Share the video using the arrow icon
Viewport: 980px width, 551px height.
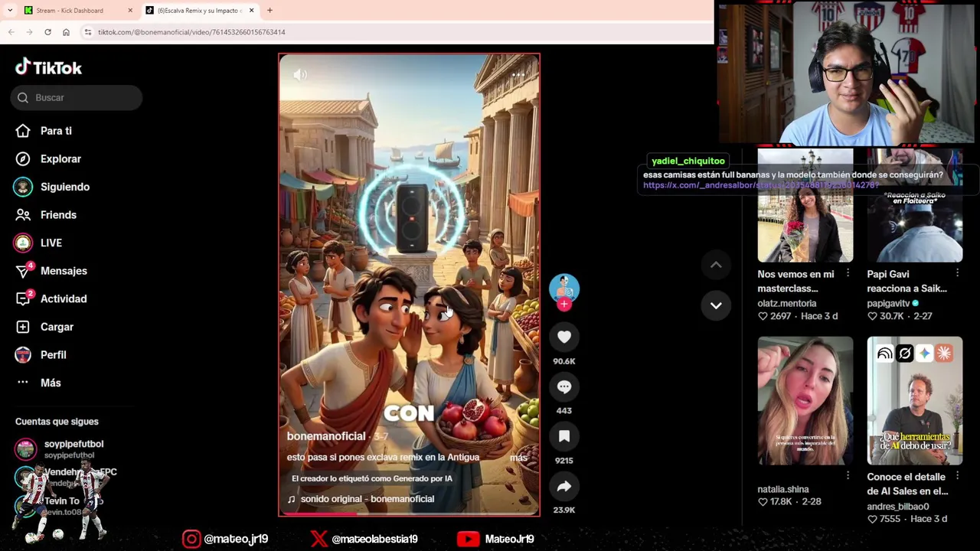click(x=564, y=486)
